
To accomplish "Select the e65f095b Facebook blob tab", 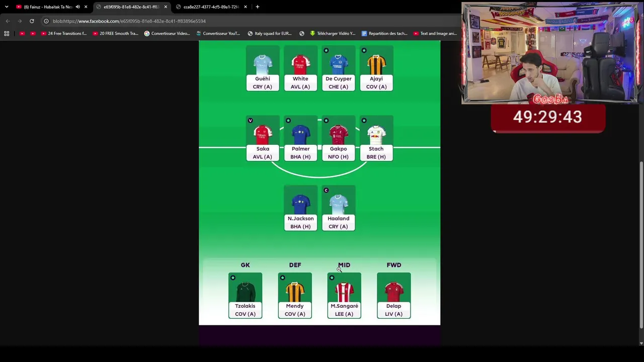I will [131, 7].
